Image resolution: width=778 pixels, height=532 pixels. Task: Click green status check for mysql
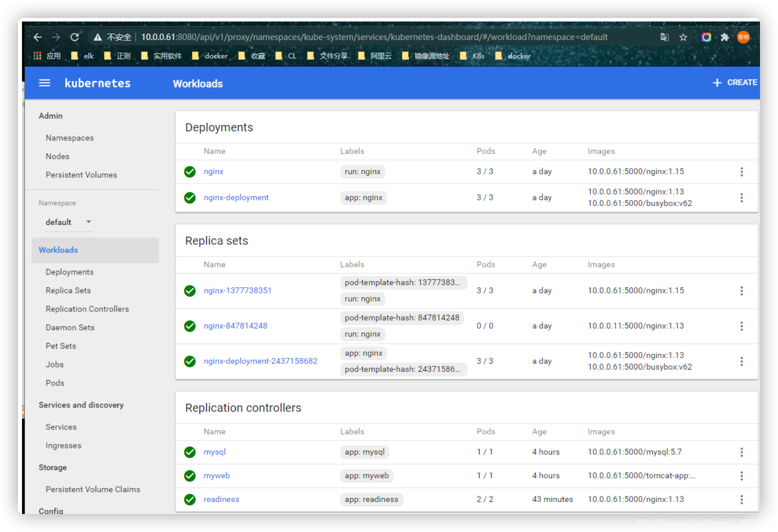(x=190, y=452)
